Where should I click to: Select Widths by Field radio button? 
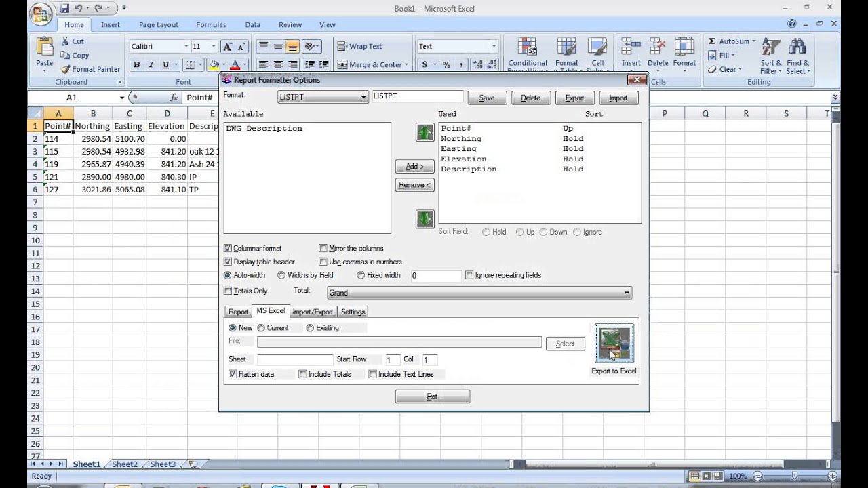[281, 275]
